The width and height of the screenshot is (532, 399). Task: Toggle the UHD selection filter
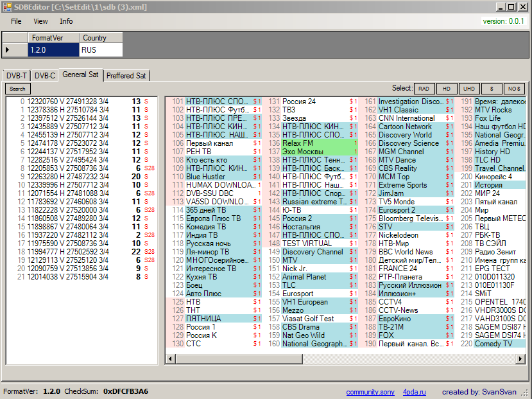(468, 89)
